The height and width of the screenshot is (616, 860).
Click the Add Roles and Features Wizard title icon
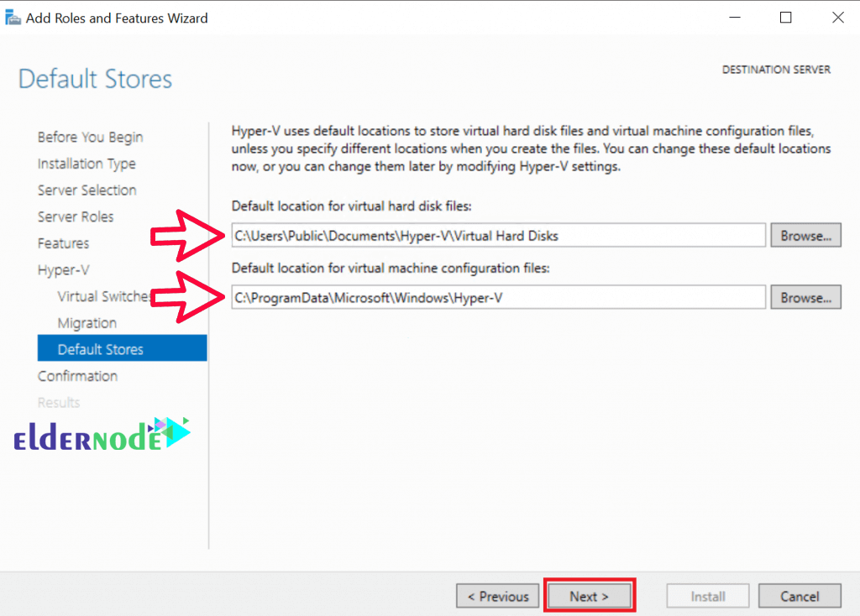[13, 18]
